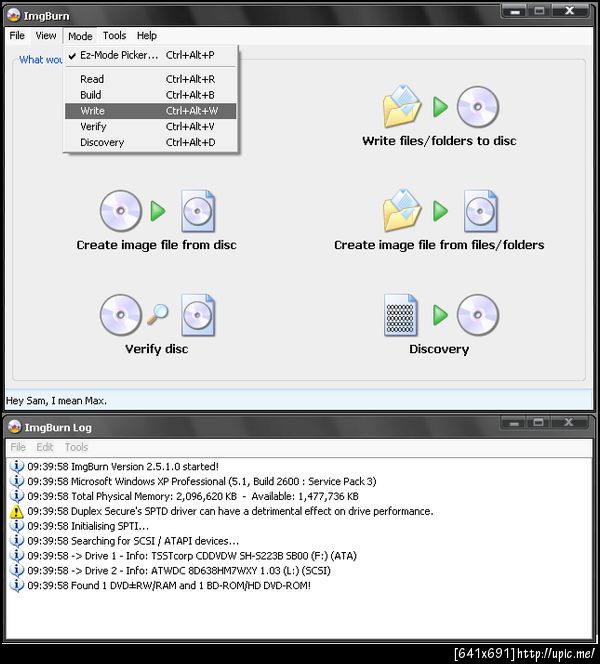Open the Help menu
Viewport: 600px width, 664px height.
(147, 36)
